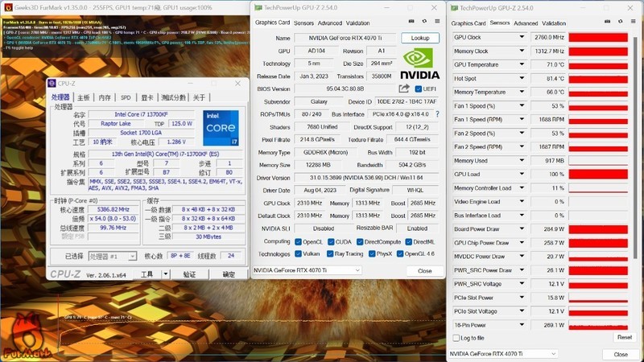Switch to the Advanced tab in GPU-Z
This screenshot has width=644, height=362.
pyautogui.click(x=329, y=23)
